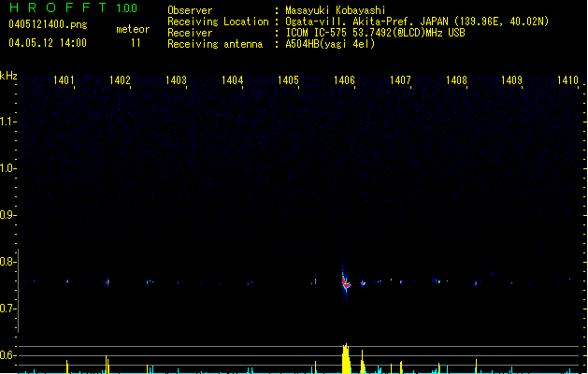Viewport: 588px width, 374px height.
Task: Click the 1401 time axis marker
Action: coord(64,80)
